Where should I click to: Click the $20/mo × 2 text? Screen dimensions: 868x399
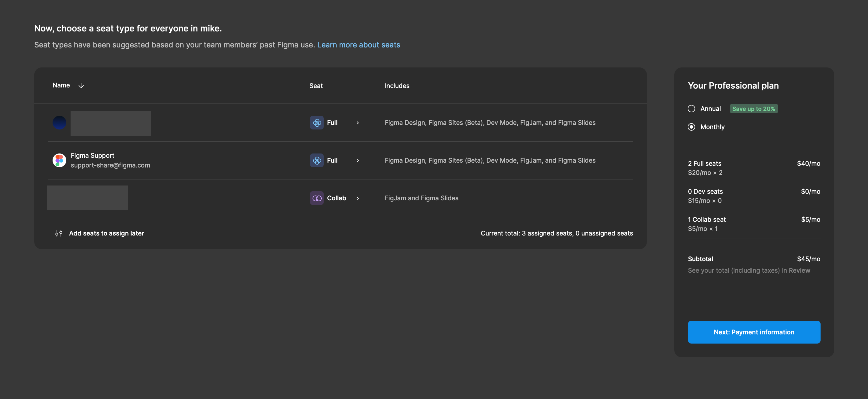click(x=705, y=173)
